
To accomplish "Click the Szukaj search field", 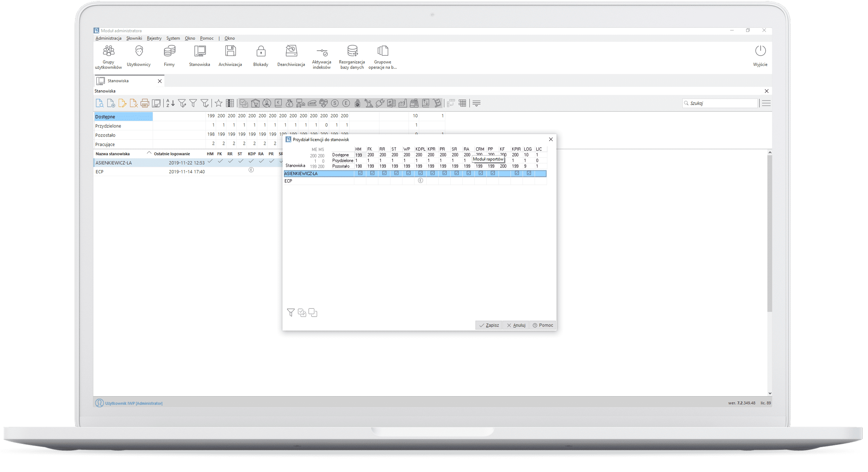I will click(x=720, y=103).
